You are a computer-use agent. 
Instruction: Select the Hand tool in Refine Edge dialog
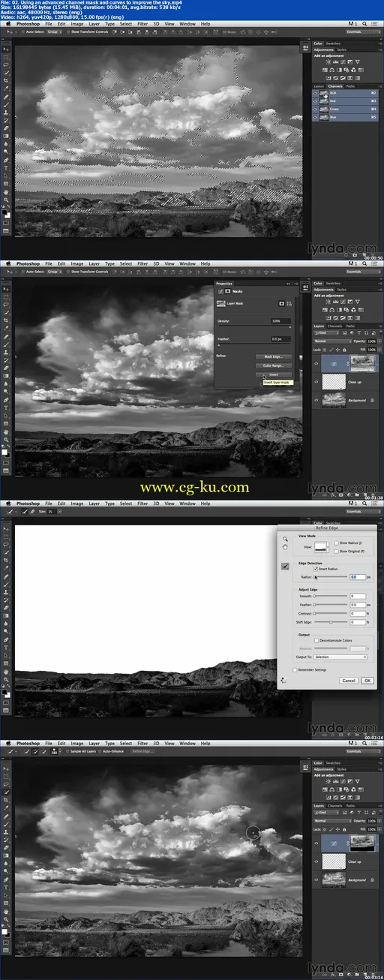pos(285,547)
